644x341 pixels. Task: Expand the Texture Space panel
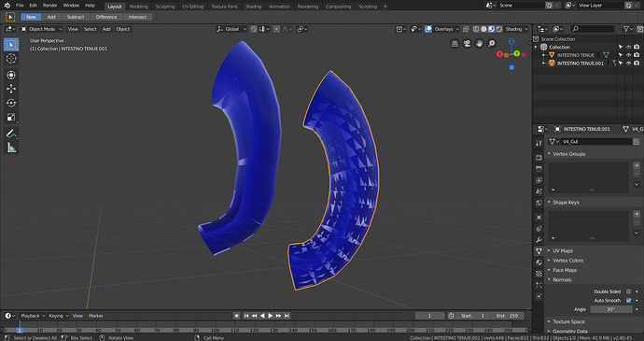tap(549, 321)
